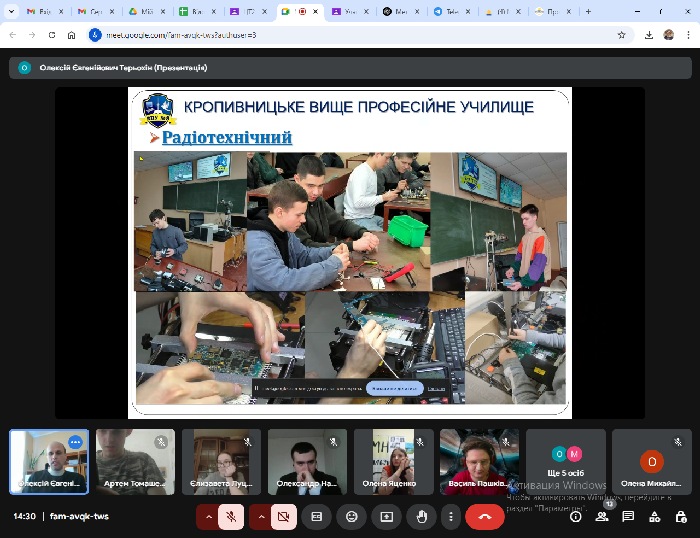Open more options three-dot menu
Image resolution: width=700 pixels, height=538 pixels.
coord(451,516)
